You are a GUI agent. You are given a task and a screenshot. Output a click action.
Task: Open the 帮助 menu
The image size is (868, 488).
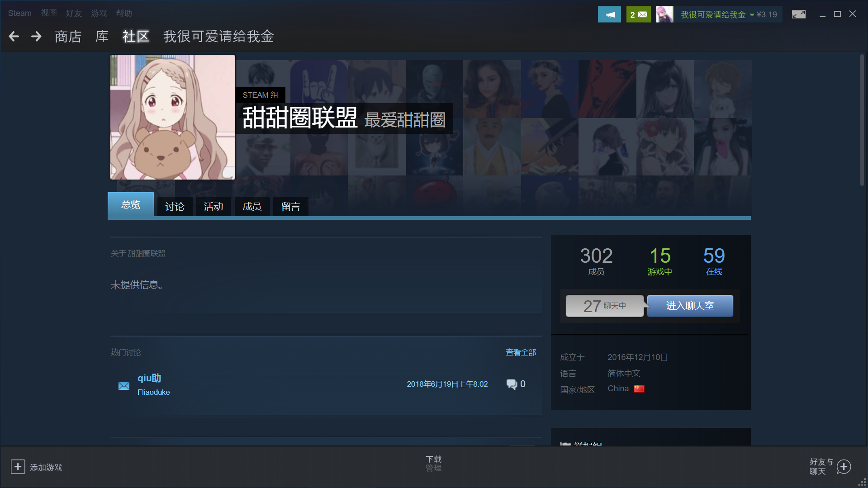click(x=124, y=13)
